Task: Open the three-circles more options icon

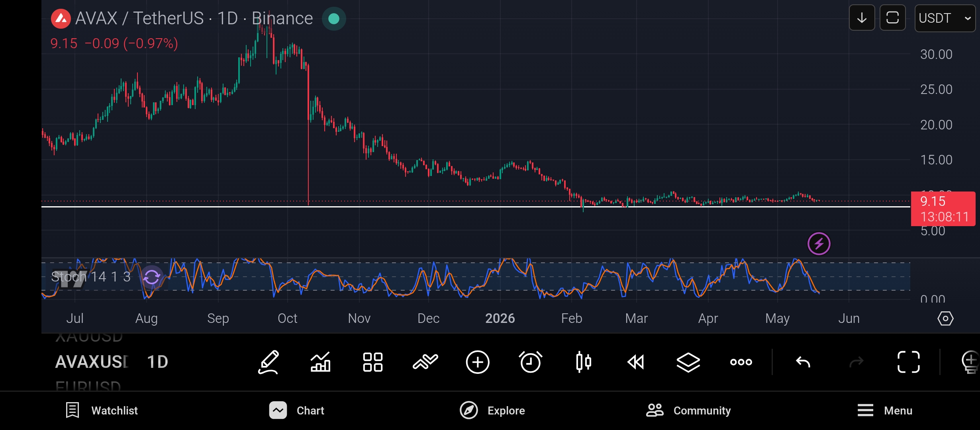Action: 741,362
